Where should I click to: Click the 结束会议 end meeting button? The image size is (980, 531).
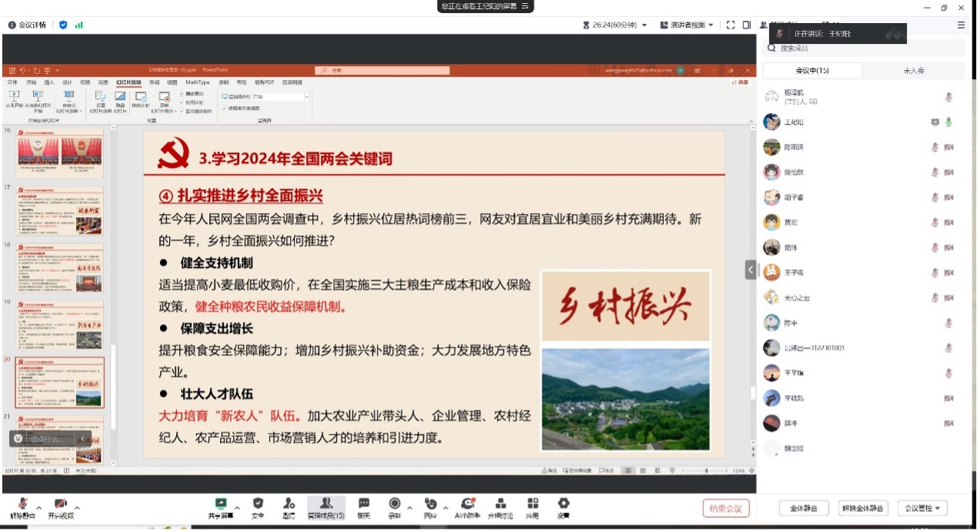tap(725, 509)
